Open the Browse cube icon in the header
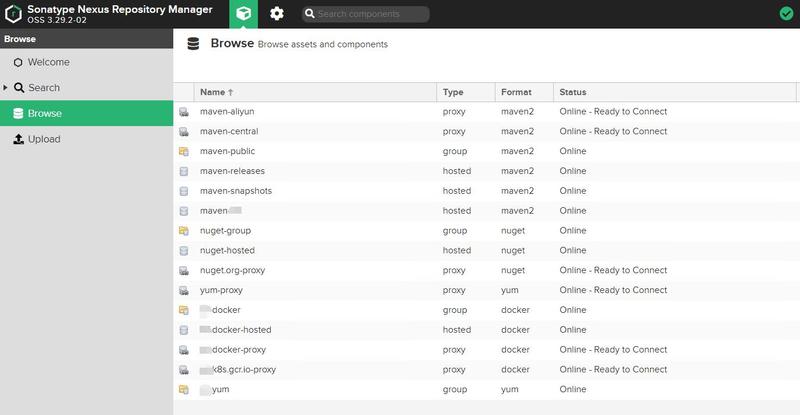Viewport: 800px width, 415px height. coord(243,14)
